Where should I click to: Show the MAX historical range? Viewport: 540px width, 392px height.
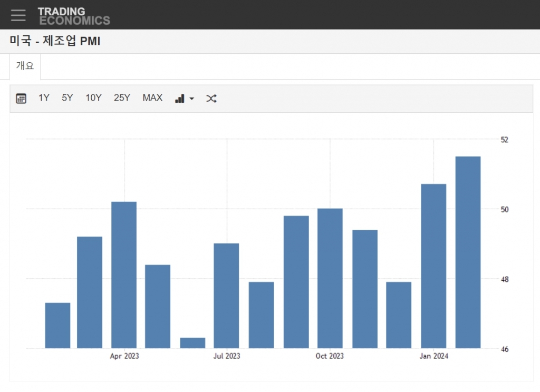152,98
